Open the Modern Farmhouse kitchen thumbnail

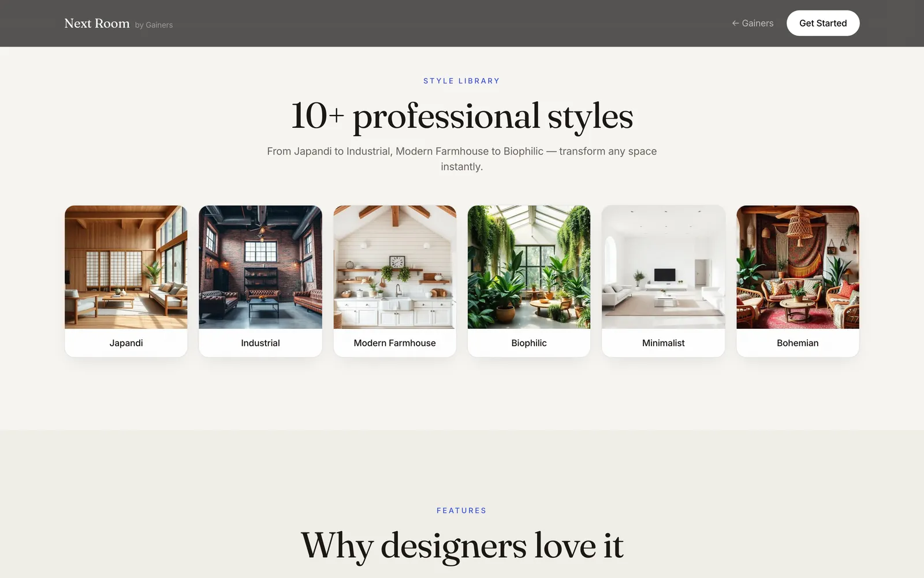pyautogui.click(x=395, y=267)
